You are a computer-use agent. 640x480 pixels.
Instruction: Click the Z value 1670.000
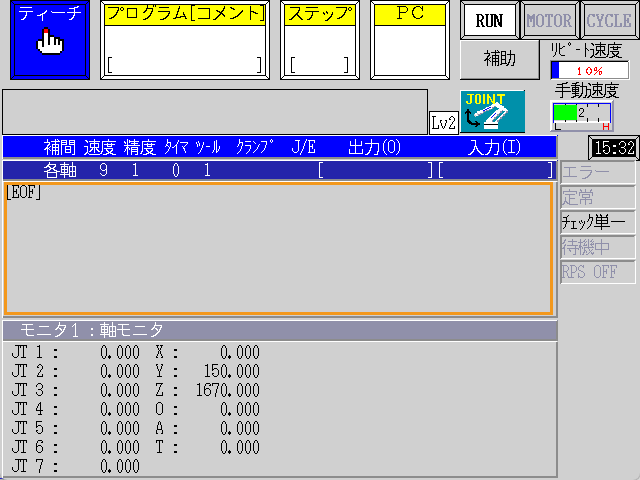tap(227, 391)
